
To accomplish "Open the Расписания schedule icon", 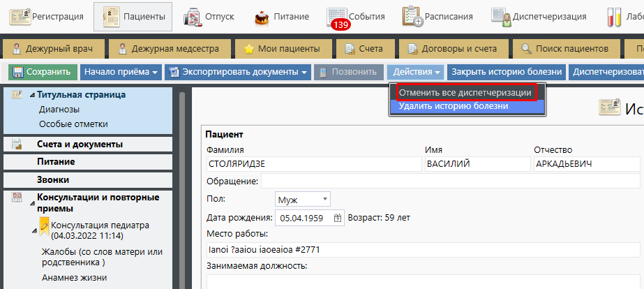I will (x=412, y=16).
